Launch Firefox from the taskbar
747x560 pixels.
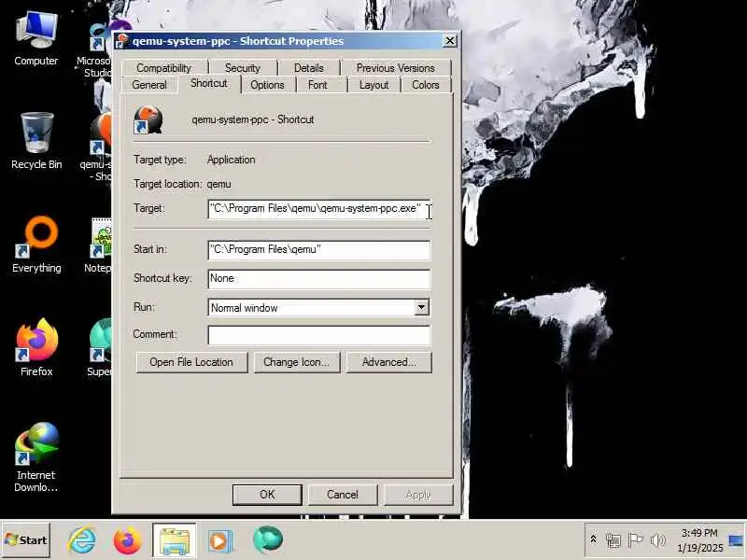pos(127,540)
